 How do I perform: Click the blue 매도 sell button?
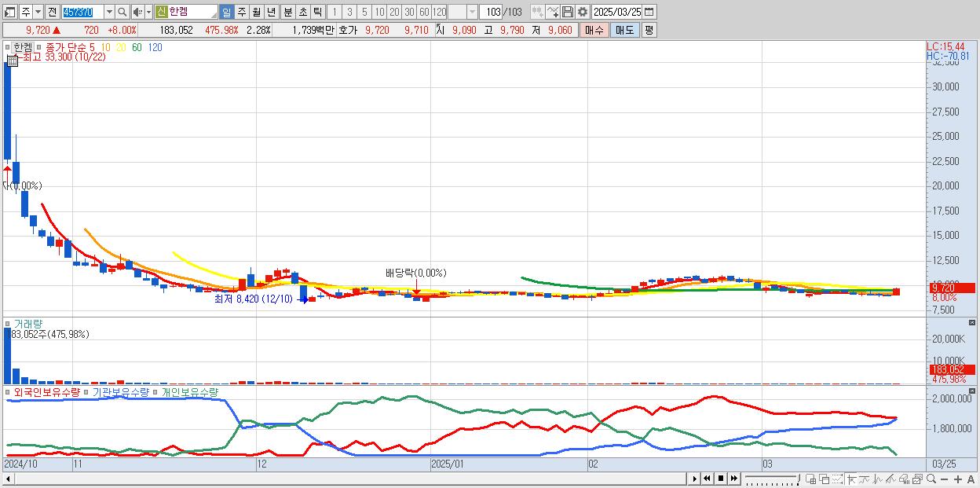625,30
